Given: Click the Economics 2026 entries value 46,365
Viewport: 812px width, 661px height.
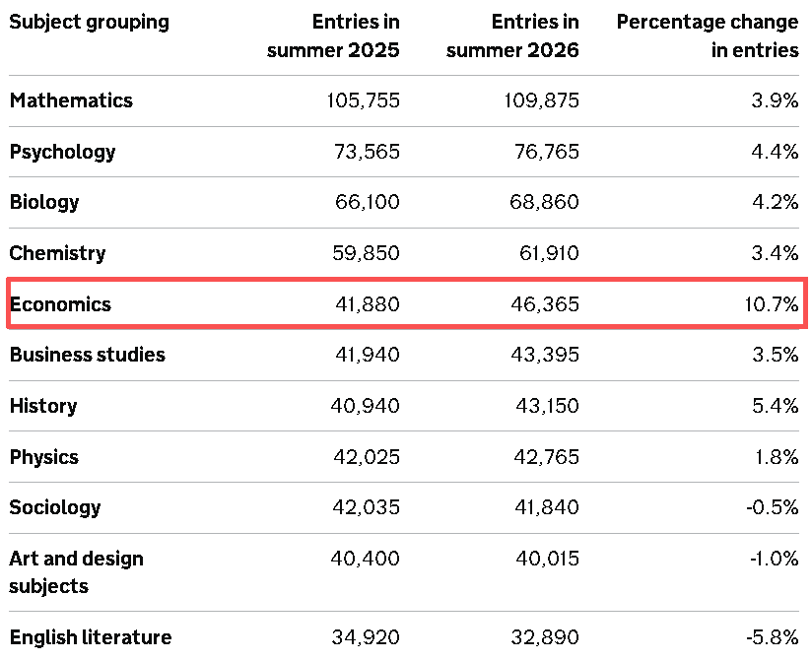Looking at the screenshot, I should click(x=545, y=304).
